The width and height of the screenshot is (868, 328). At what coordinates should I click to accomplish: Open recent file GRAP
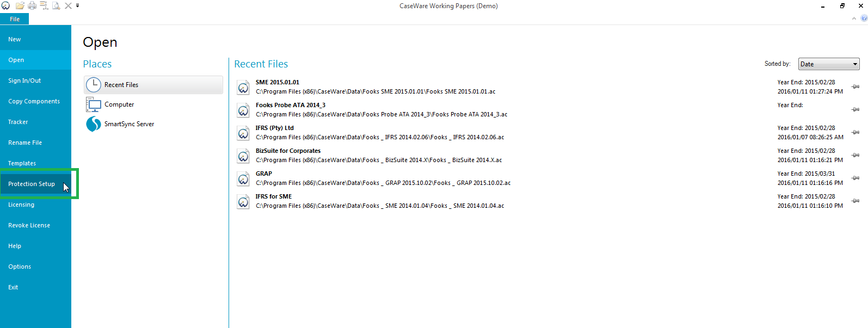click(x=264, y=174)
